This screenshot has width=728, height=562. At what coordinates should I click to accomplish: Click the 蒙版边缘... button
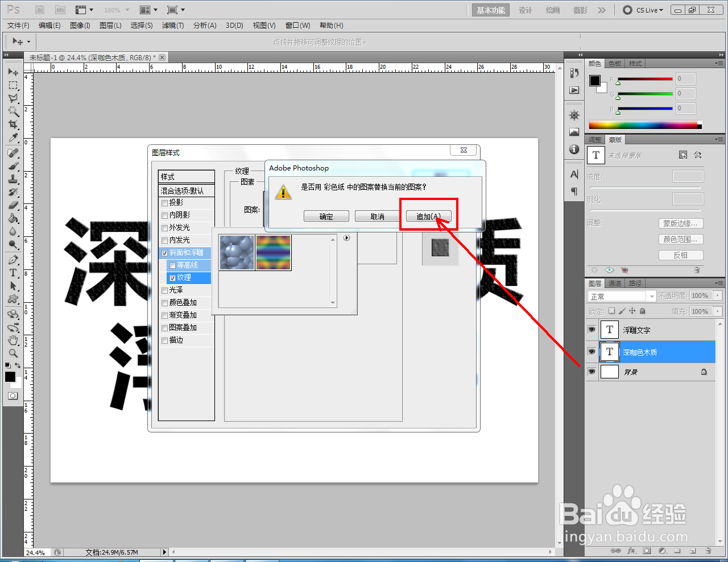(x=681, y=223)
